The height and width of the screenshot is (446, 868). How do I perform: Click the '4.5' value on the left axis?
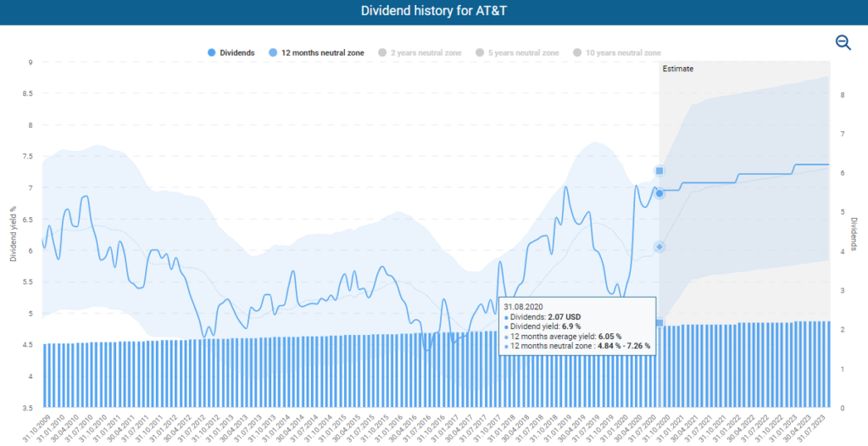pos(28,345)
